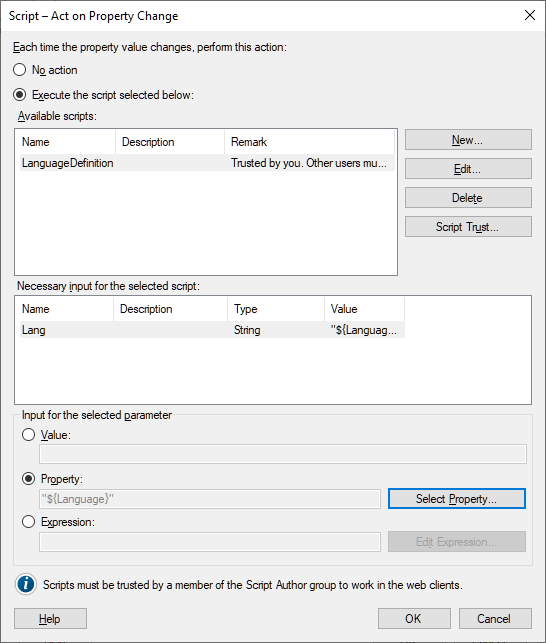Open the Help button
Image resolution: width=546 pixels, height=643 pixels.
pos(50,618)
